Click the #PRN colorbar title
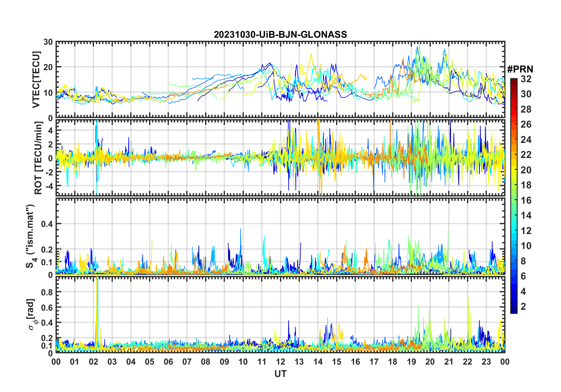561x392 pixels. (520, 69)
